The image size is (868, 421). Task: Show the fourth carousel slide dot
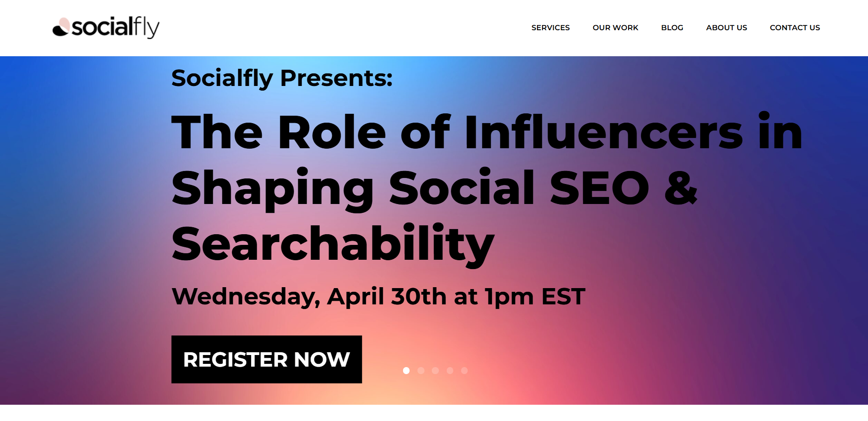[x=450, y=370]
